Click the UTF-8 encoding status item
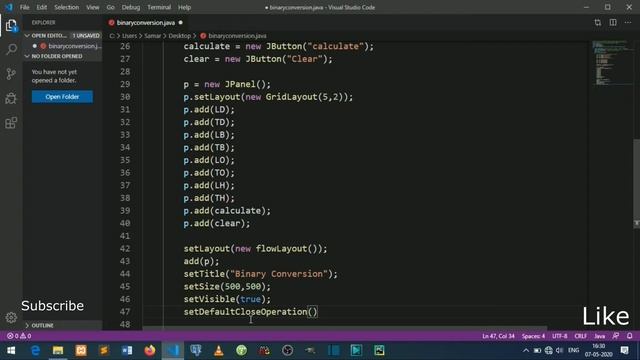Image resolution: width=640 pixels, height=360 pixels. click(560, 336)
